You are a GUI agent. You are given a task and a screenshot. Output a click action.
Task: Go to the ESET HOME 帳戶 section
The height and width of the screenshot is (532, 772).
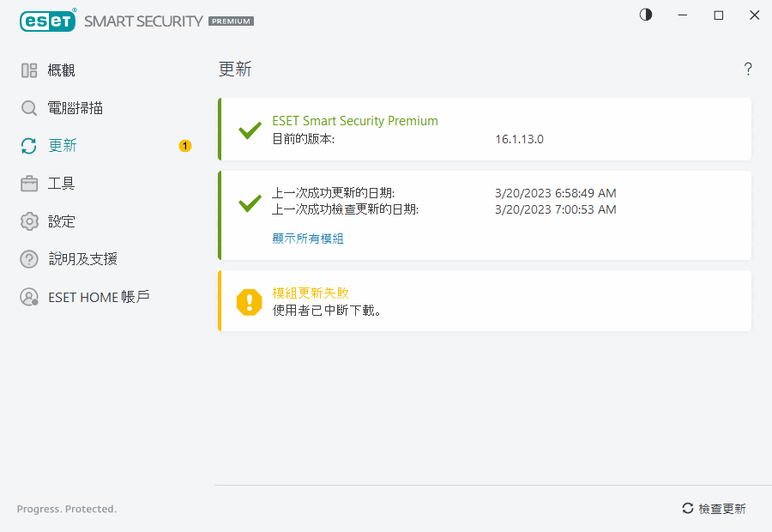pos(99,297)
